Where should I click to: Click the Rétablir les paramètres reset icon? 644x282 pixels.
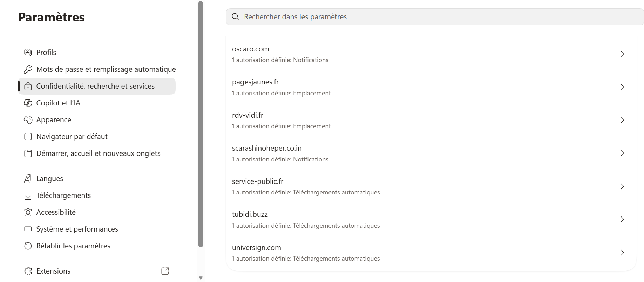click(28, 246)
